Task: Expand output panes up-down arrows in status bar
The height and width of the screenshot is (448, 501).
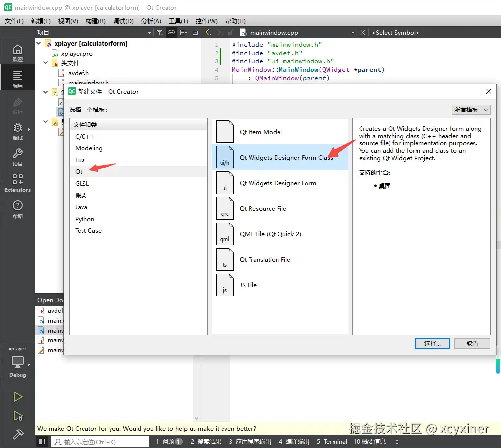Action: (397, 442)
